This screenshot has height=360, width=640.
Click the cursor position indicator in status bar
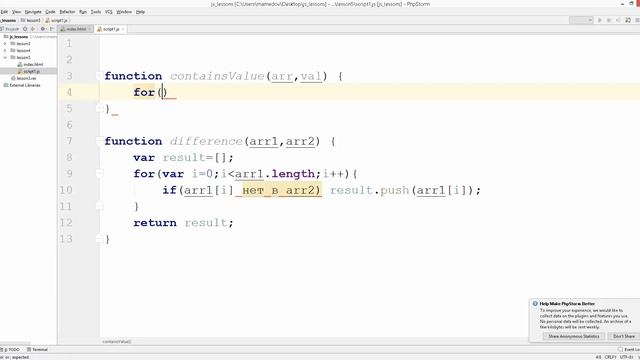tap(598, 357)
